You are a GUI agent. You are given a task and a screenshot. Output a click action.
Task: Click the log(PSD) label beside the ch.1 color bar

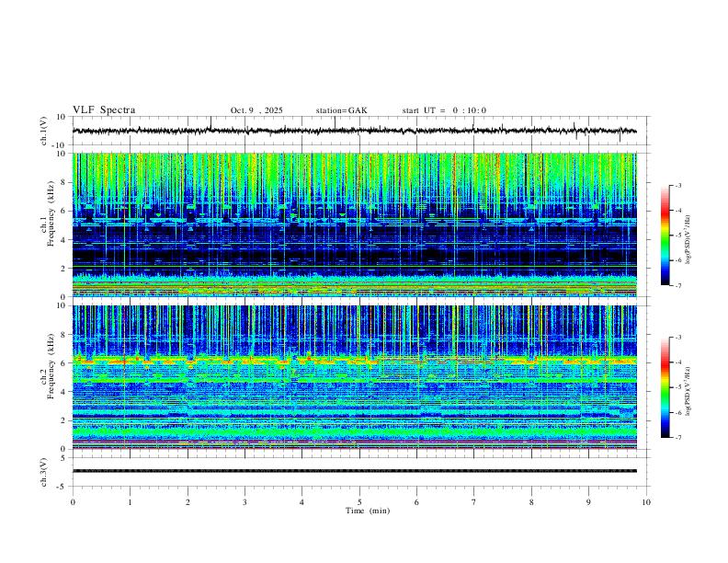(x=688, y=240)
